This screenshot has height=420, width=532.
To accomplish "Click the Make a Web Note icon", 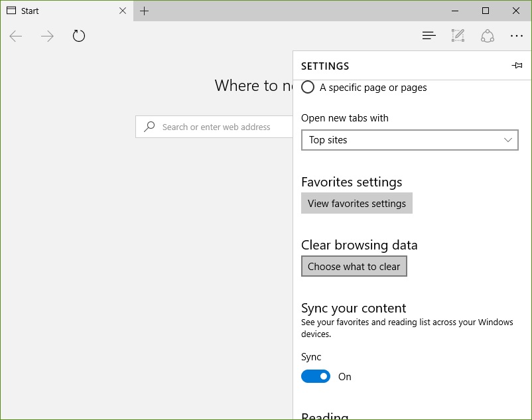I will pos(458,36).
